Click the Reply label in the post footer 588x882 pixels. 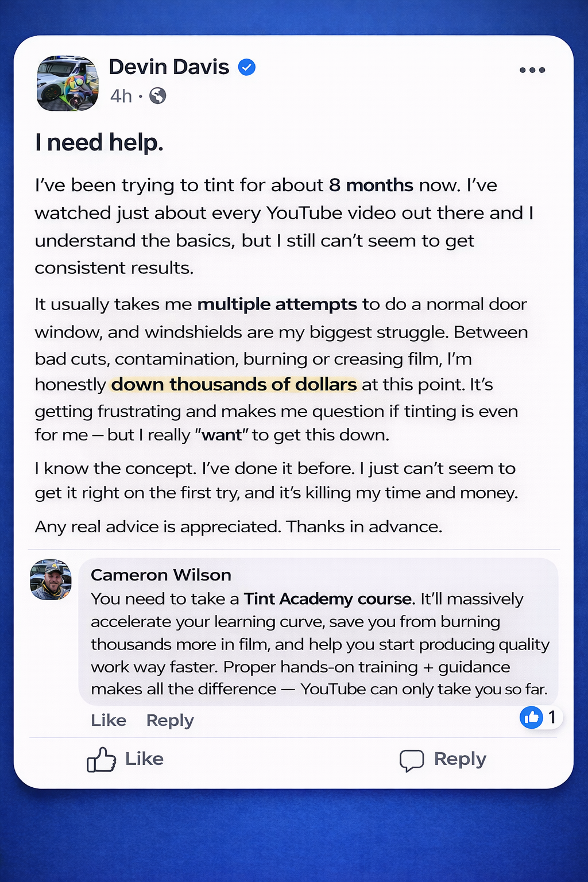[x=460, y=759]
